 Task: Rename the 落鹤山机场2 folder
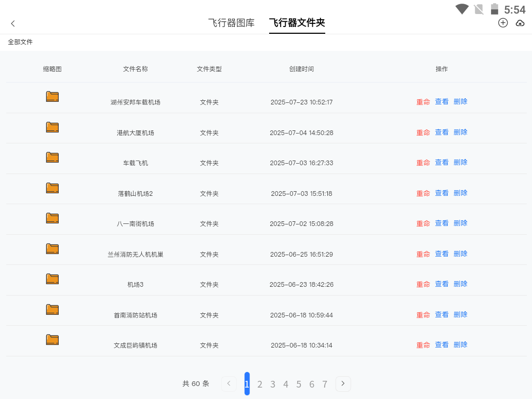click(x=423, y=193)
